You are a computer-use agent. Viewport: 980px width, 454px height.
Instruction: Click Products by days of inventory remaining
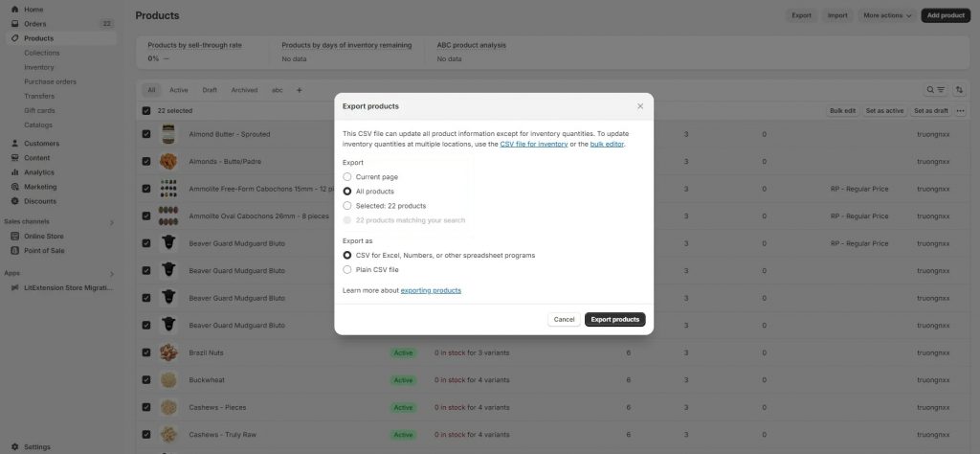point(346,46)
